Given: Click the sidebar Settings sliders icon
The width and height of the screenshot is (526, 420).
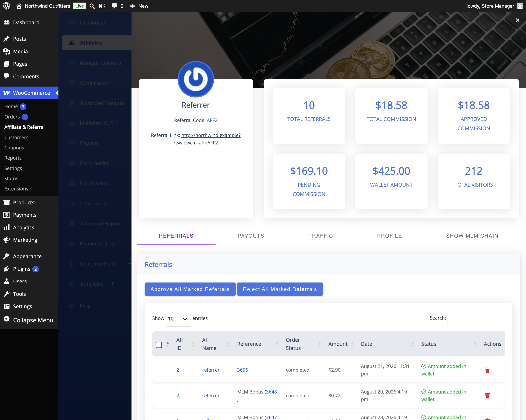Looking at the screenshot, I should pyautogui.click(x=7, y=306).
